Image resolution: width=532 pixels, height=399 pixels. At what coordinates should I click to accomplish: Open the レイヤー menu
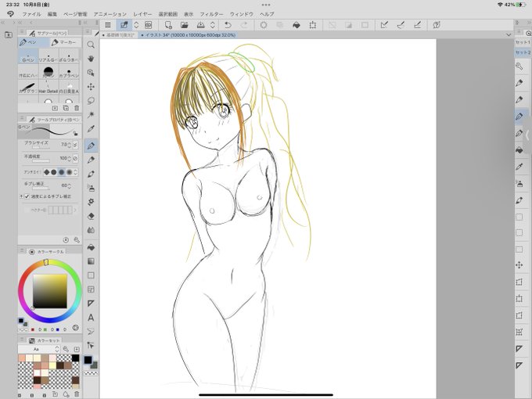coord(142,14)
